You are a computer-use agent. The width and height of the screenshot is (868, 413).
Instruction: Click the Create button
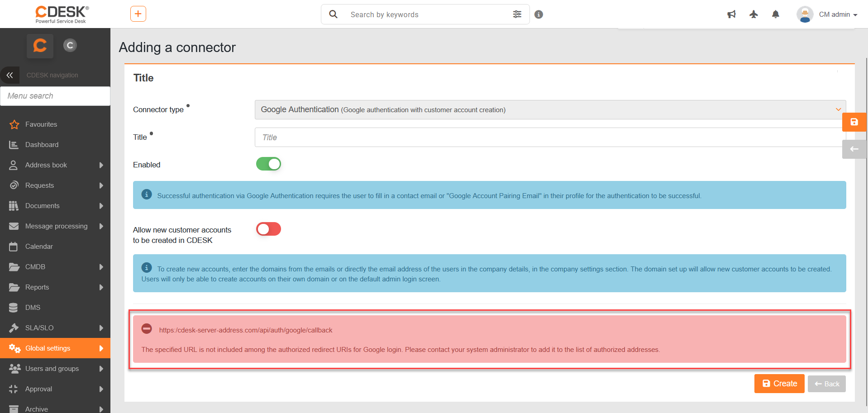[779, 384]
